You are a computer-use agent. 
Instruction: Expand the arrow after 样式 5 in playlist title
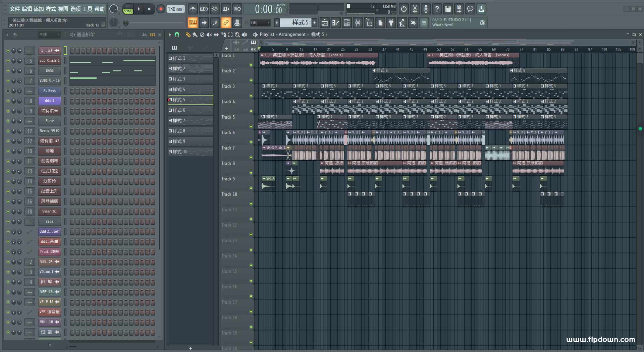(327, 35)
